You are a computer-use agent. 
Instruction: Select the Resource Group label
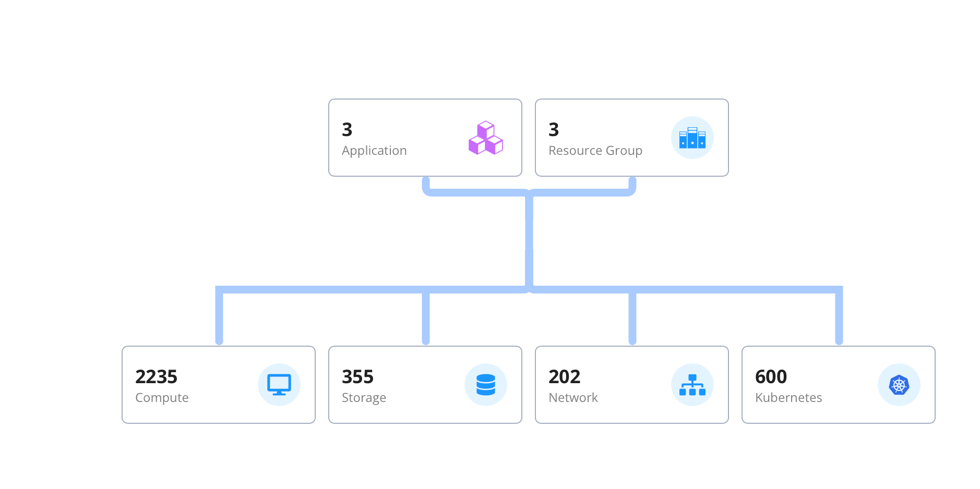[595, 151]
